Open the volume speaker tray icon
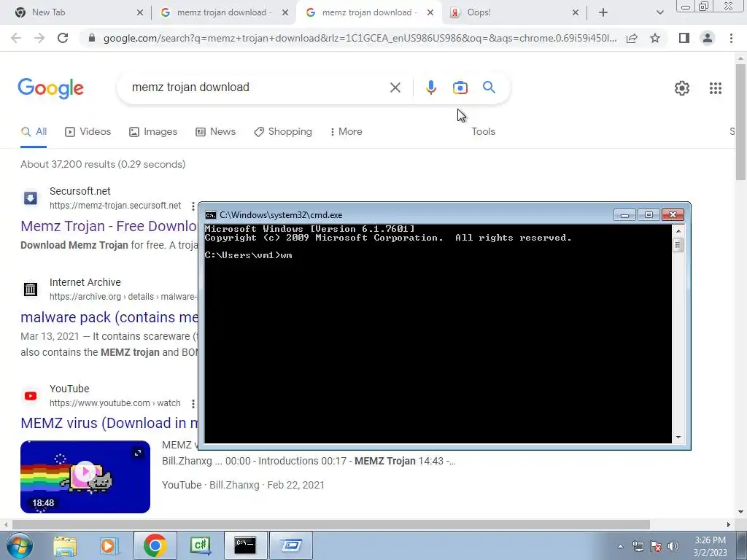The height and width of the screenshot is (560, 747). tap(673, 546)
